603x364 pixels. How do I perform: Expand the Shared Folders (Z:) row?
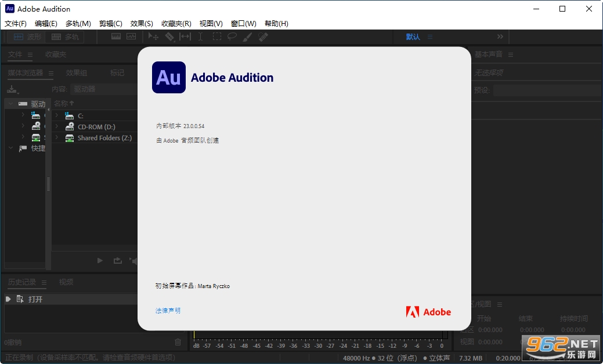(x=56, y=137)
